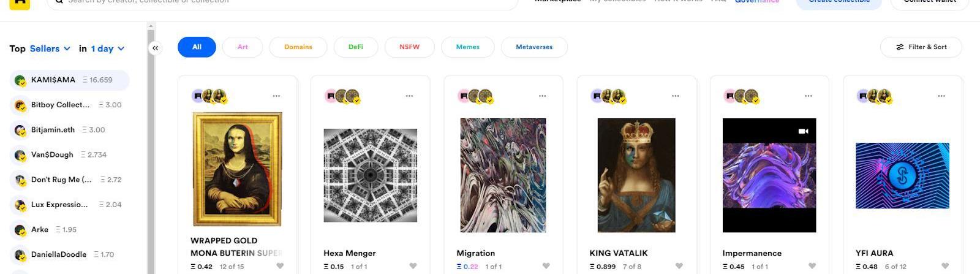Open three-dot menu on YFI AURA card

click(x=941, y=96)
